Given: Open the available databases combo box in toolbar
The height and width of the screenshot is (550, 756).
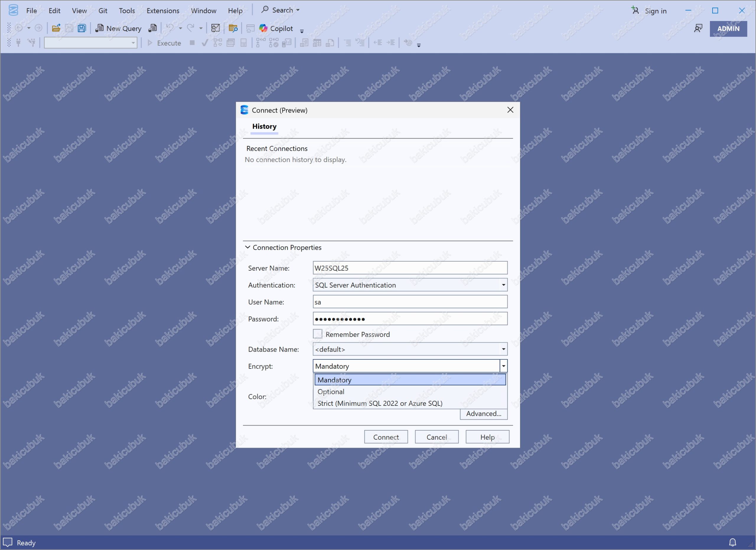Looking at the screenshot, I should 91,43.
